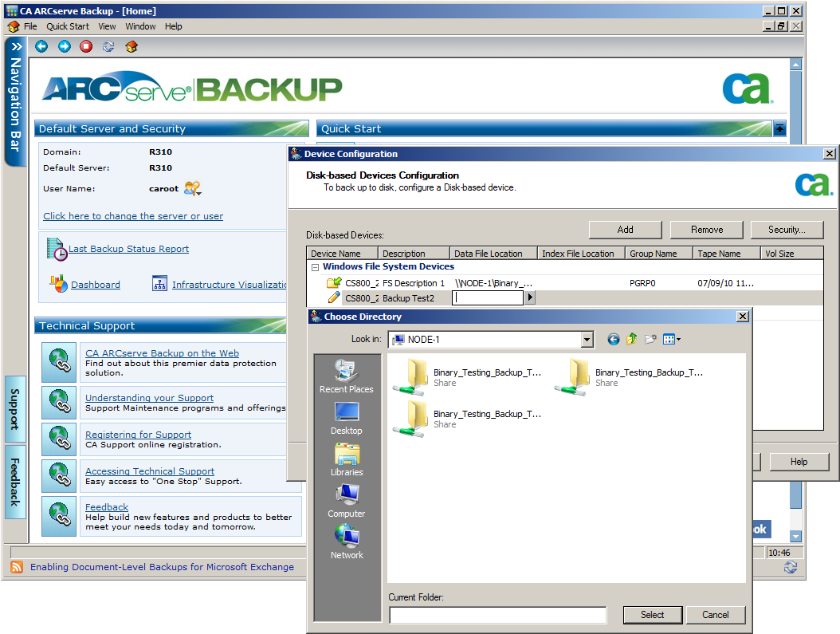Viewport: 840px width, 634px height.
Task: Expand the Navigation Bar chevron
Action: click(x=16, y=46)
